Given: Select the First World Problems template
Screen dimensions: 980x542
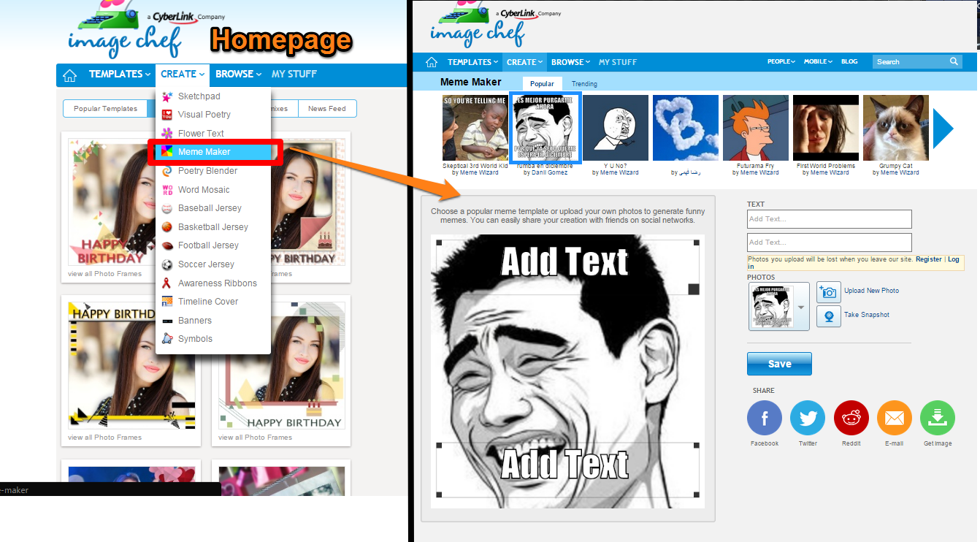Looking at the screenshot, I should click(x=826, y=128).
